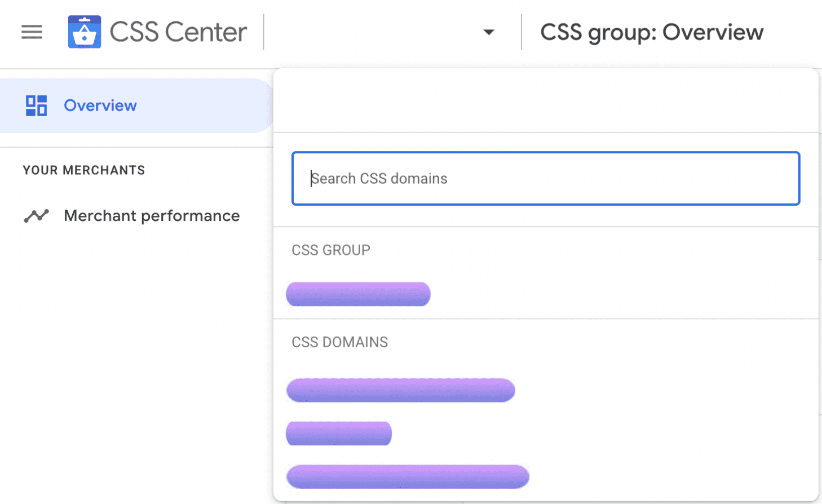The height and width of the screenshot is (504, 822).
Task: Select the redacted entry under CSS GROUP
Action: (x=358, y=294)
